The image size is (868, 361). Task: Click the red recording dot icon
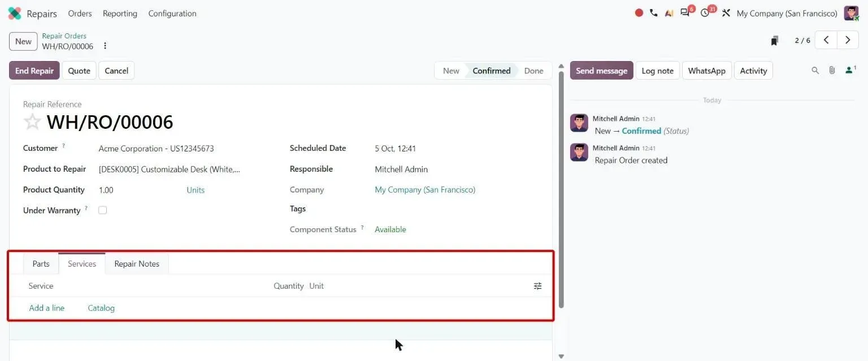click(639, 13)
